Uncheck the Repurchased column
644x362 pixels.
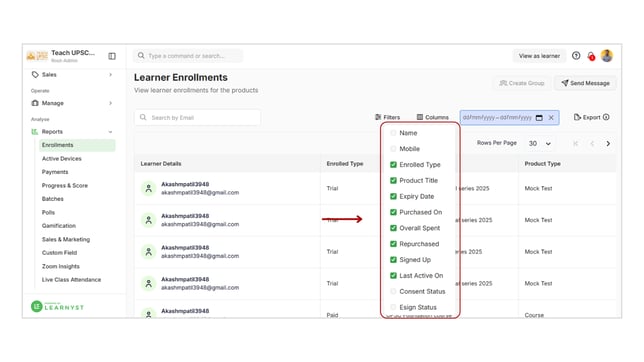[393, 244]
